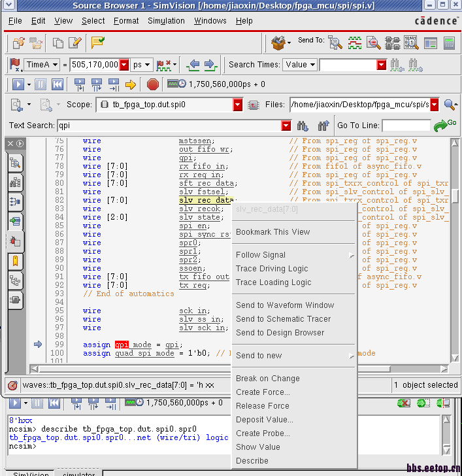Open the breakpoints bug tab in sidebar
The width and height of the screenshot is (462, 476).
coord(14,242)
